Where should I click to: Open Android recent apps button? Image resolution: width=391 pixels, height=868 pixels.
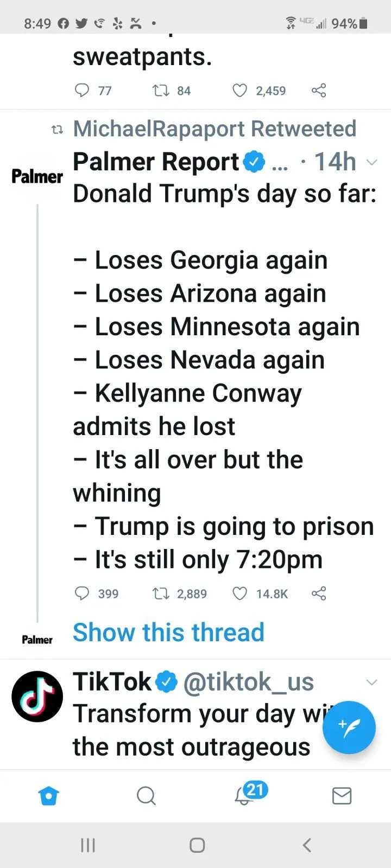pos(88,845)
